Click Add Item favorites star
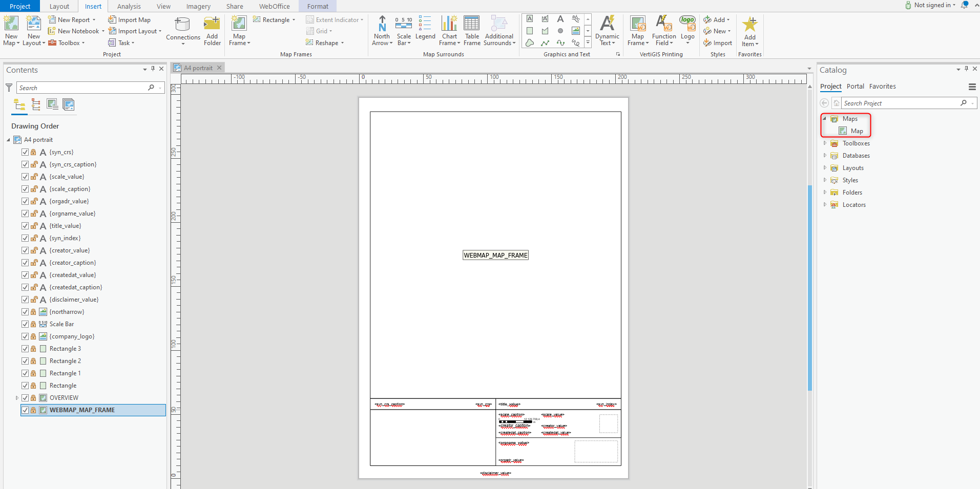The image size is (980, 489). click(750, 24)
